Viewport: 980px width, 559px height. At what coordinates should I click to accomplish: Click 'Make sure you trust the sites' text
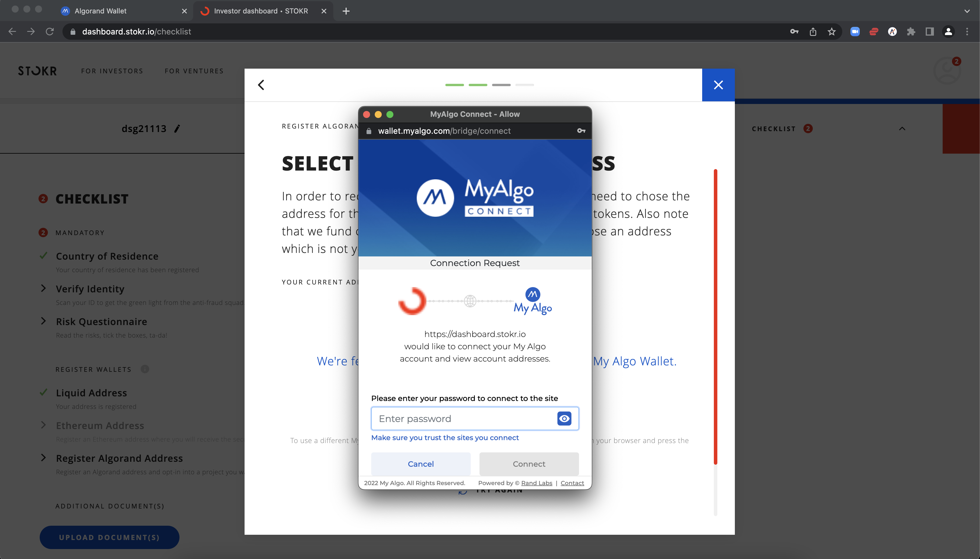point(445,438)
